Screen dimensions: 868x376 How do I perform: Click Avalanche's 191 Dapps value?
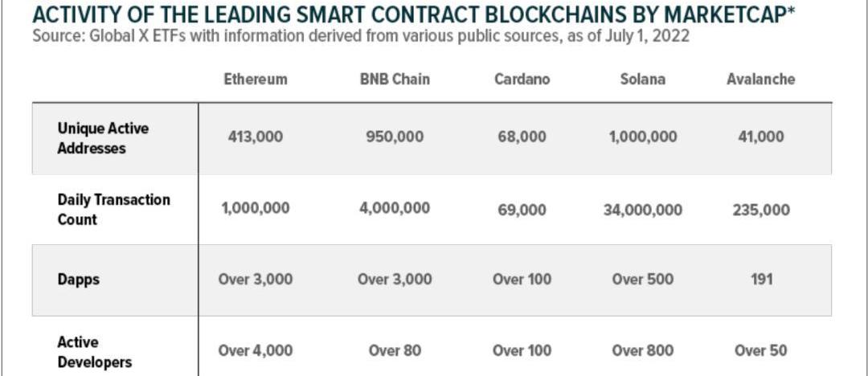click(x=760, y=280)
